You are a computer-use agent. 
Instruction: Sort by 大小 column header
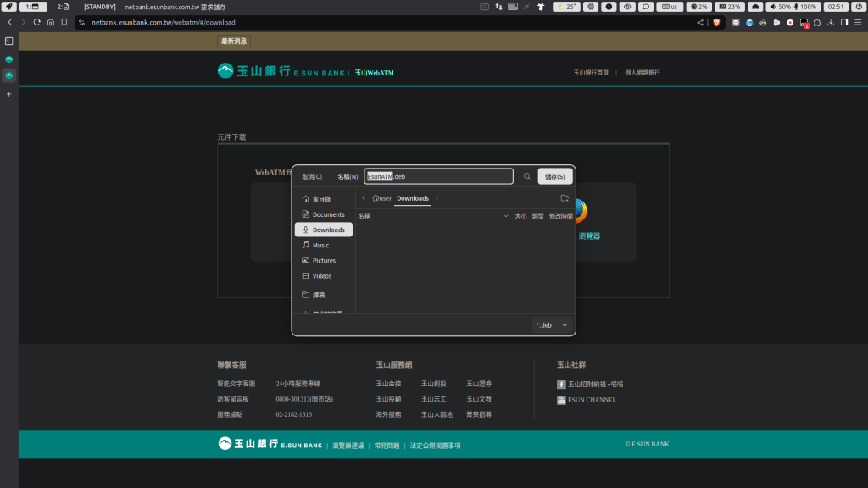520,216
